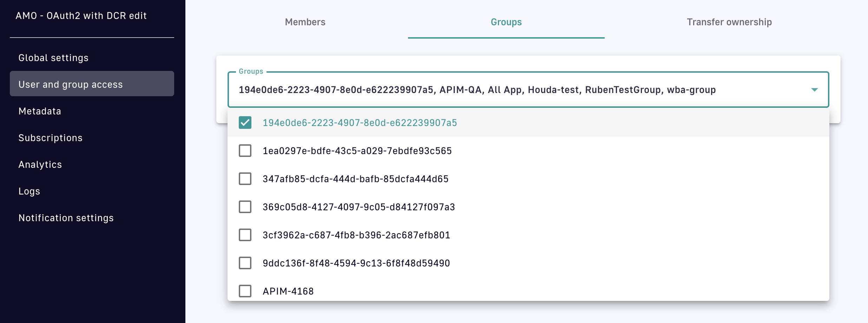Open Global settings in sidebar
Image resolution: width=868 pixels, height=323 pixels.
(53, 58)
